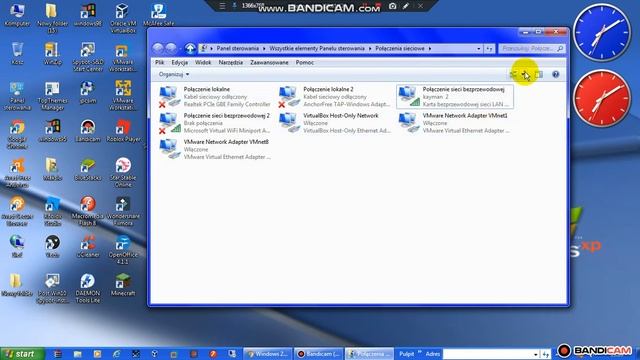Screen dimensions: 640x360
Task: Select VMware Network Adapter VMnet1
Action: coord(455,123)
